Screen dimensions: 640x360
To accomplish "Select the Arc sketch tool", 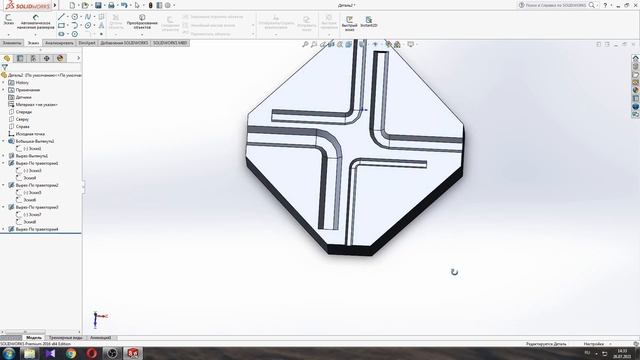I will (x=75, y=25).
